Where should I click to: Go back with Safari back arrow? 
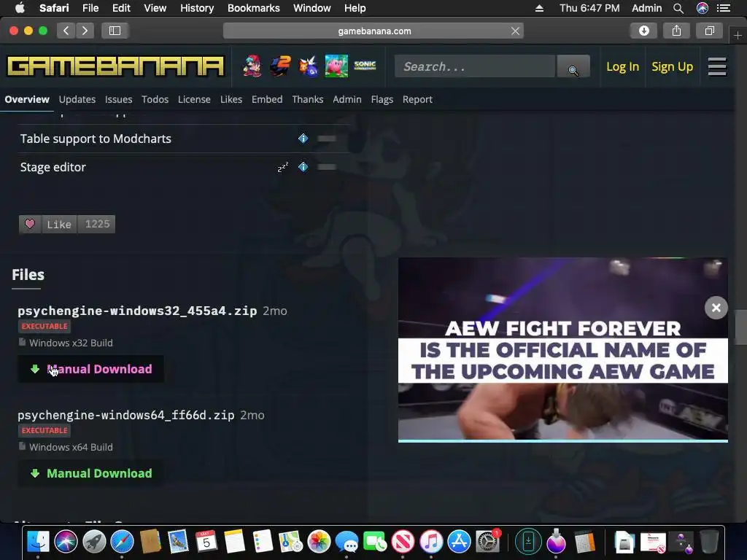[x=66, y=31]
